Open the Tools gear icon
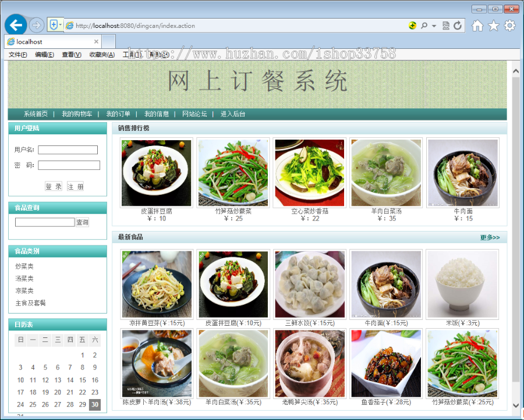Viewport: 524px width, 420px height. (509, 26)
